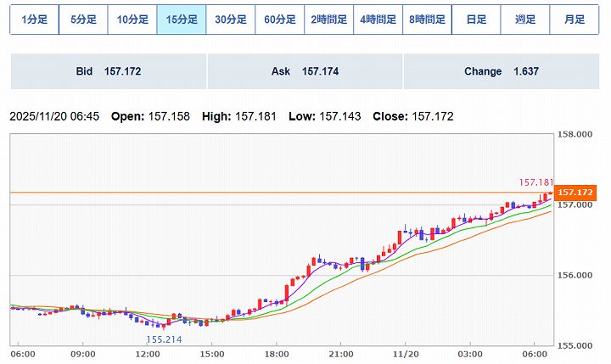611x364 pixels.
Task: Select the 週足 weekly chart
Action: coord(525,20)
